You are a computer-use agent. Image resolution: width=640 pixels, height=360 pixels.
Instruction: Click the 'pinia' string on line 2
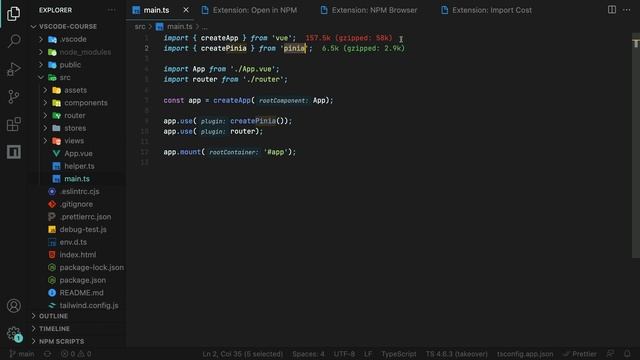click(294, 48)
